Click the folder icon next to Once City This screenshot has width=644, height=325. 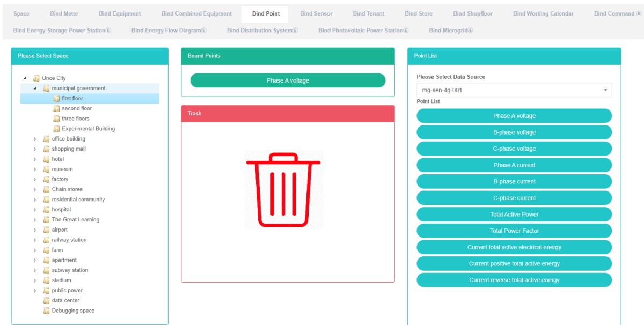coord(36,78)
